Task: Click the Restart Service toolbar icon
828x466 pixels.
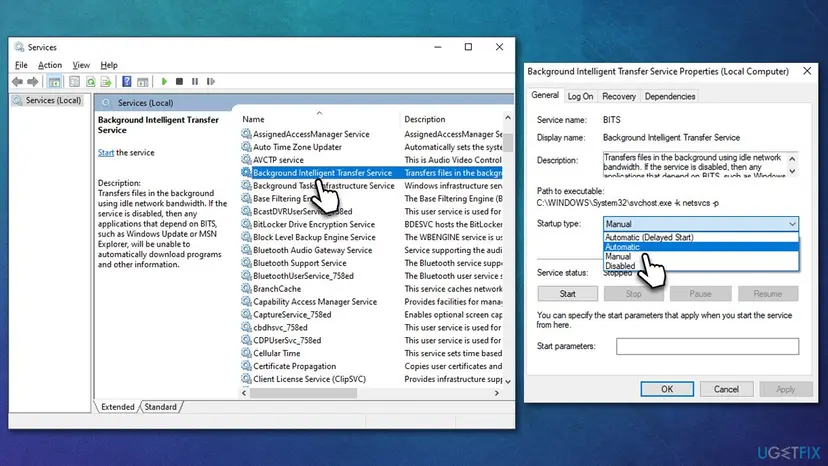Action: click(x=211, y=81)
